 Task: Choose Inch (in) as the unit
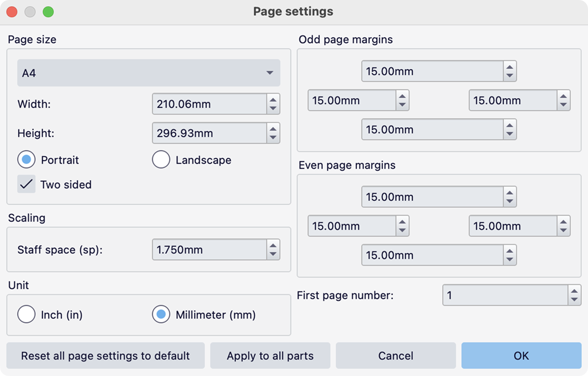click(x=26, y=315)
